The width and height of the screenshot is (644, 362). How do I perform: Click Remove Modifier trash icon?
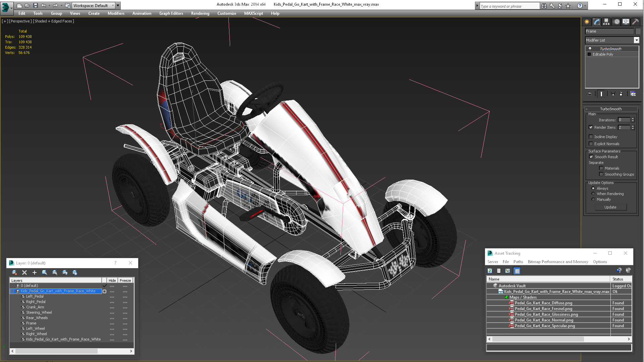(621, 94)
